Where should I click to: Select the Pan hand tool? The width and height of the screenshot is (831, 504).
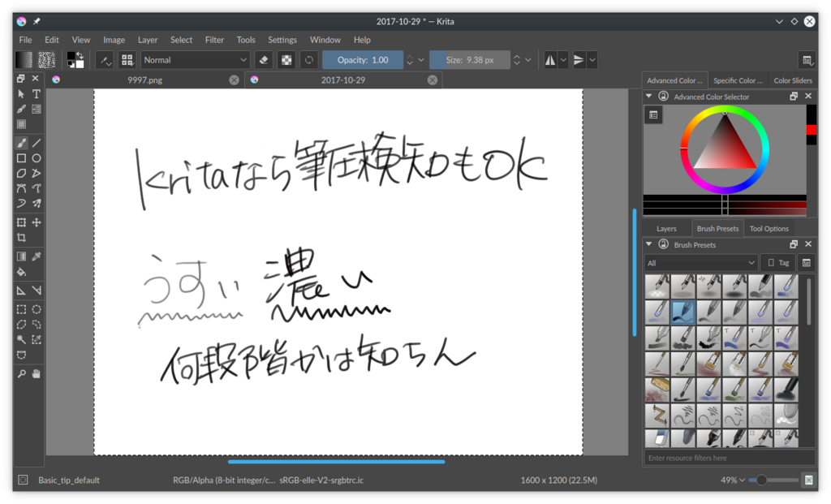point(36,373)
